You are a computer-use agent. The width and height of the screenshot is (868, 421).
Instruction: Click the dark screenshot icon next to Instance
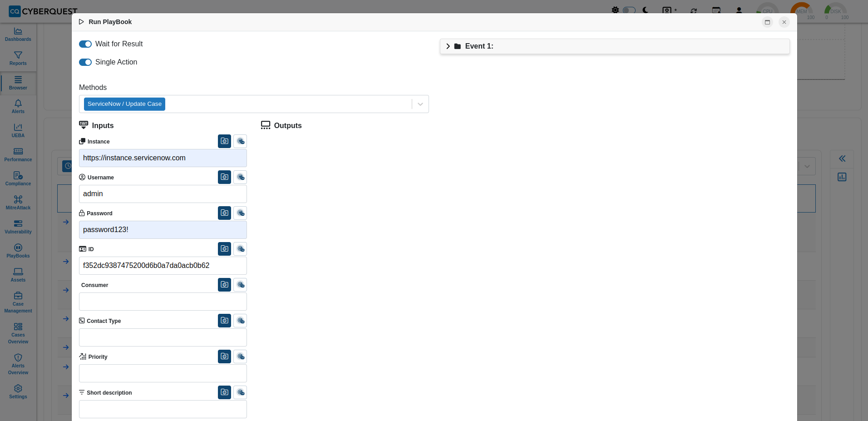click(224, 141)
